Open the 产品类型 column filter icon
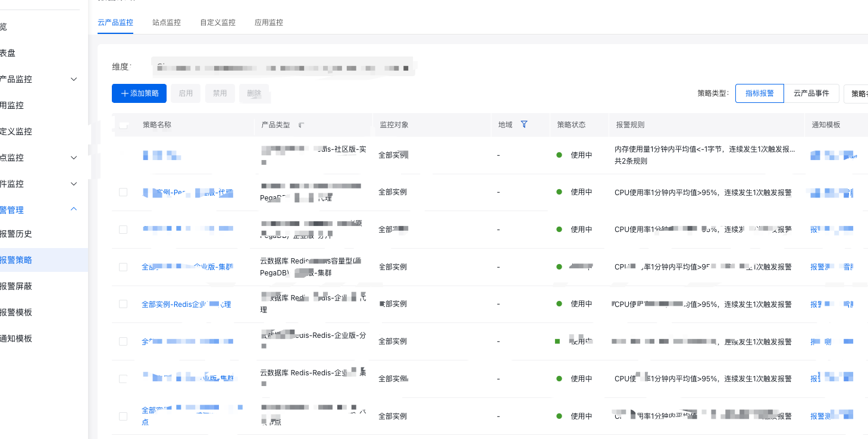Viewport: 868px width, 439px height. [x=301, y=125]
